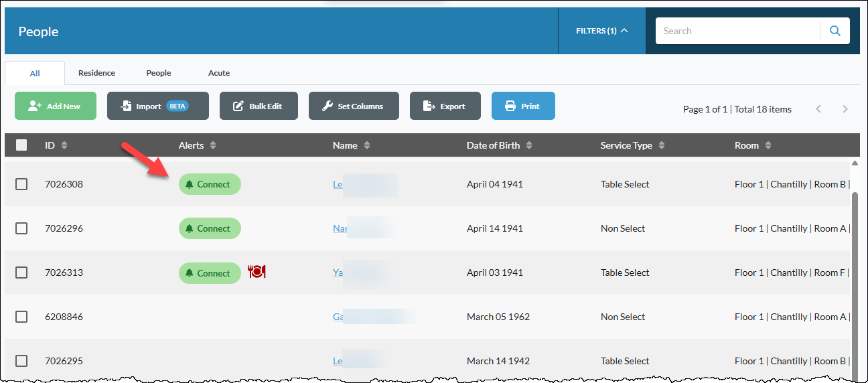Switch to the Acute tab
The image size is (868, 383).
click(x=219, y=73)
